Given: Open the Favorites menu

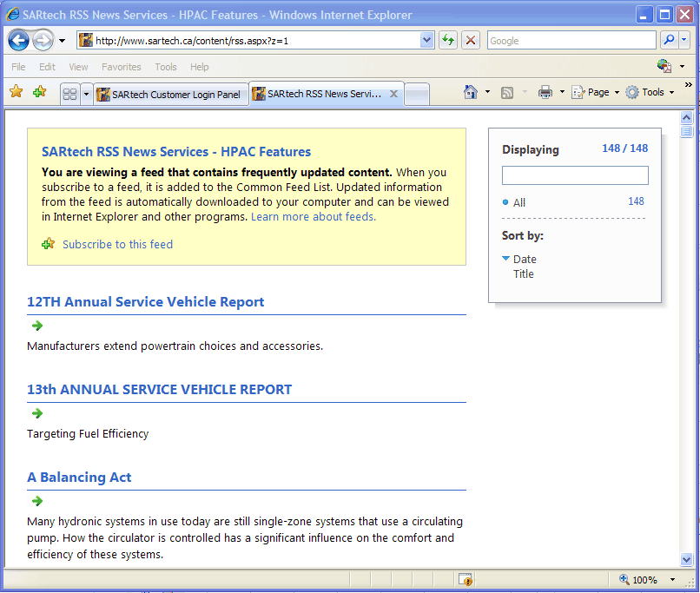Looking at the screenshot, I should pos(121,67).
